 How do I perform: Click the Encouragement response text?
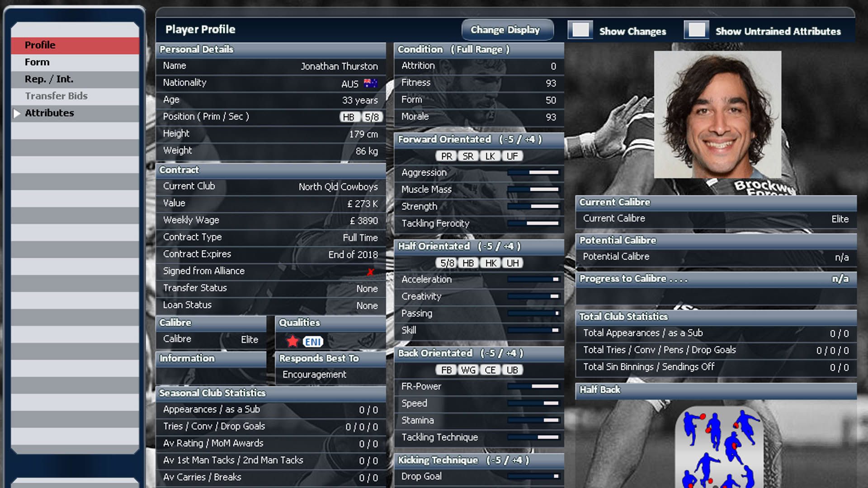(x=314, y=375)
